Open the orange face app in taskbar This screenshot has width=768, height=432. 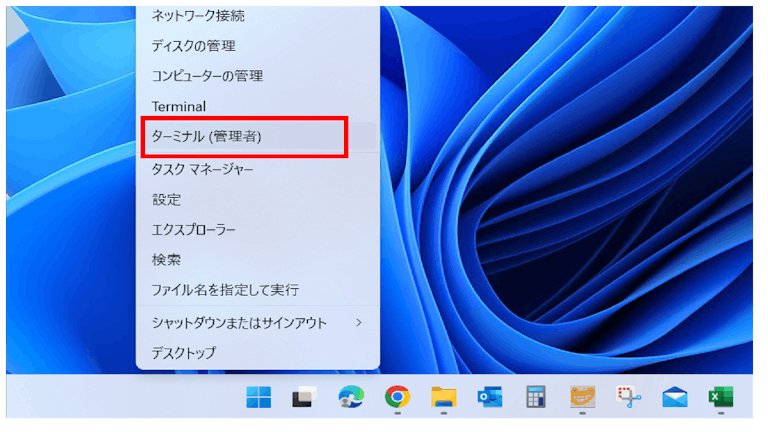click(582, 397)
